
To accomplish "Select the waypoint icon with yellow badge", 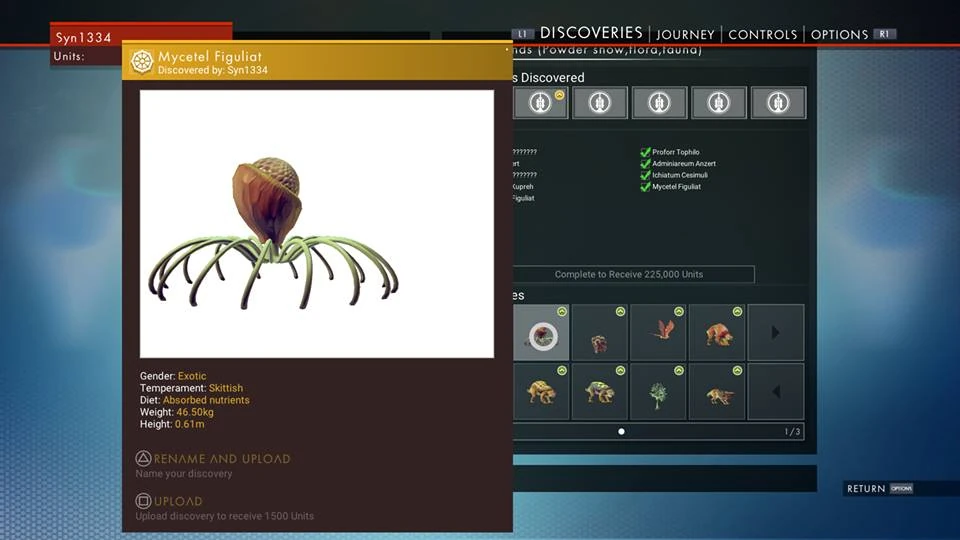I will (x=541, y=103).
